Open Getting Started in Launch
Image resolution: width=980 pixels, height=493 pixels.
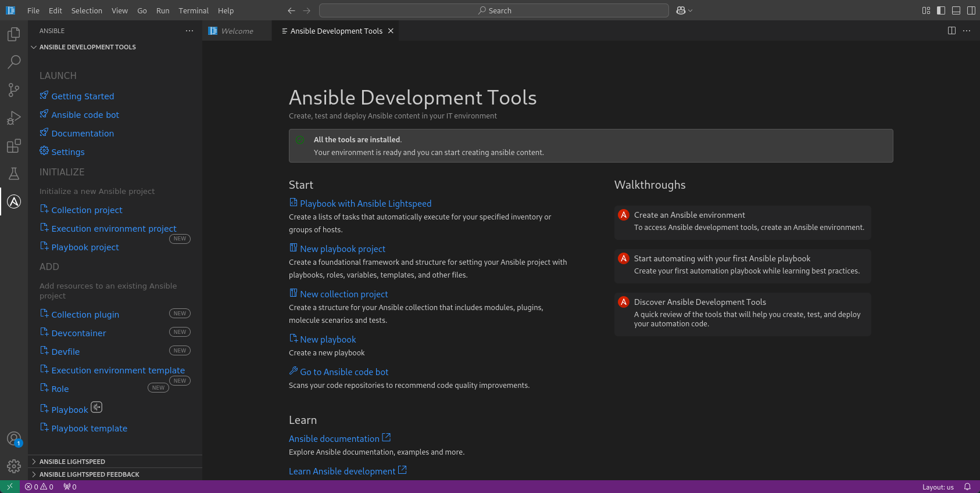(x=83, y=96)
